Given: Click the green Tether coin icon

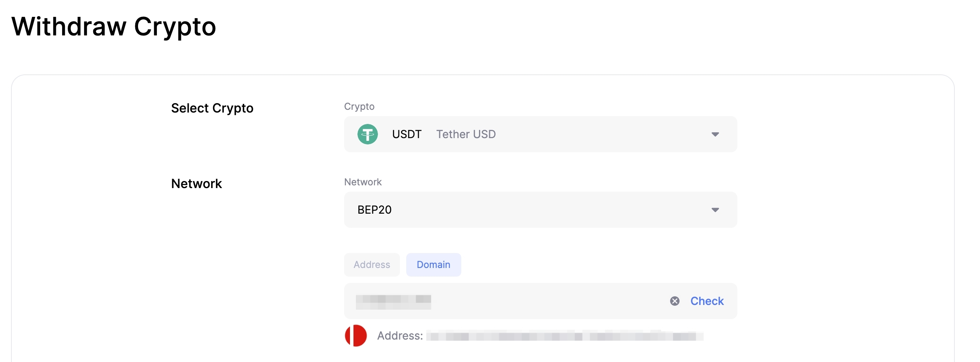Looking at the screenshot, I should [367, 134].
